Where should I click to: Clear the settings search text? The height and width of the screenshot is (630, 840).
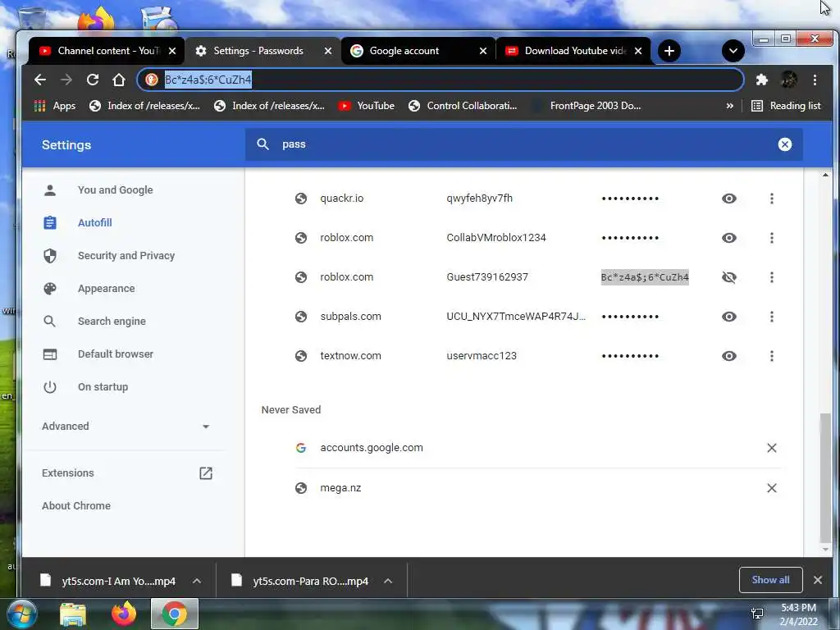(785, 144)
